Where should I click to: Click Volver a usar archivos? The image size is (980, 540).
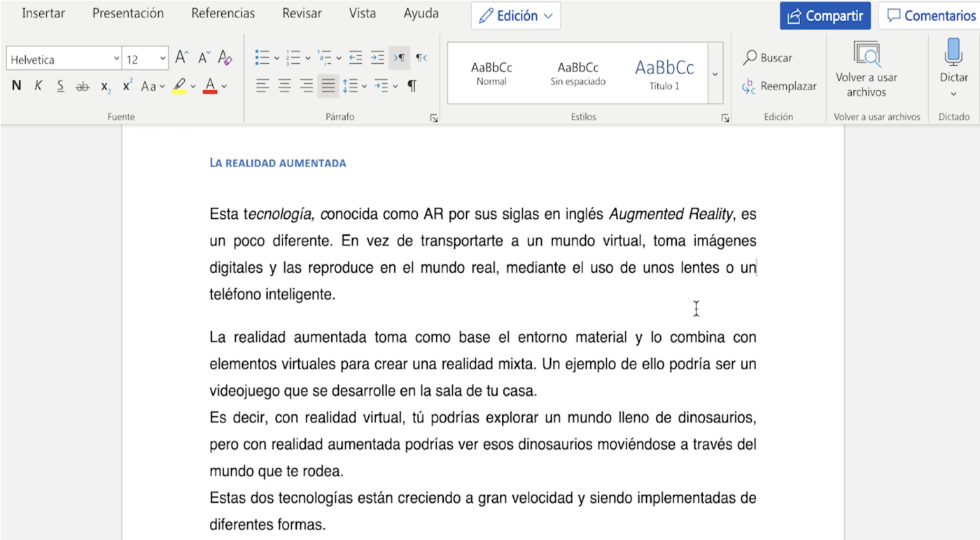point(867,70)
